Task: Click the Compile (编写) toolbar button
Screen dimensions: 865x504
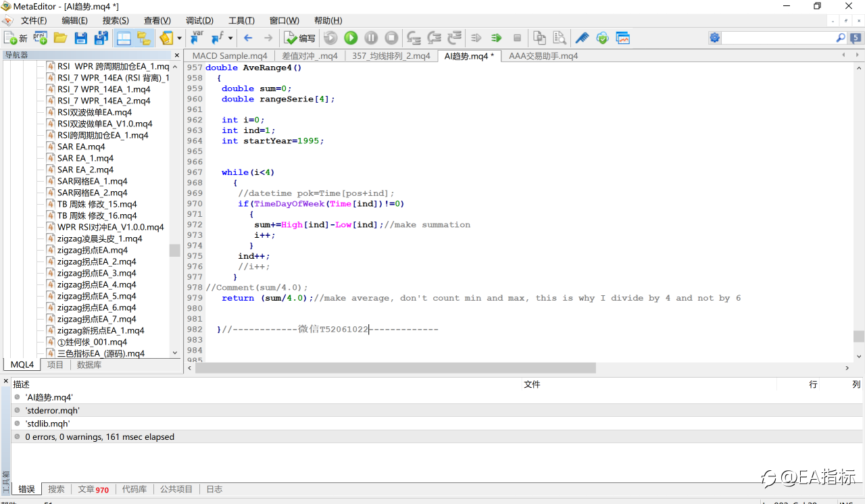Action: 299,38
